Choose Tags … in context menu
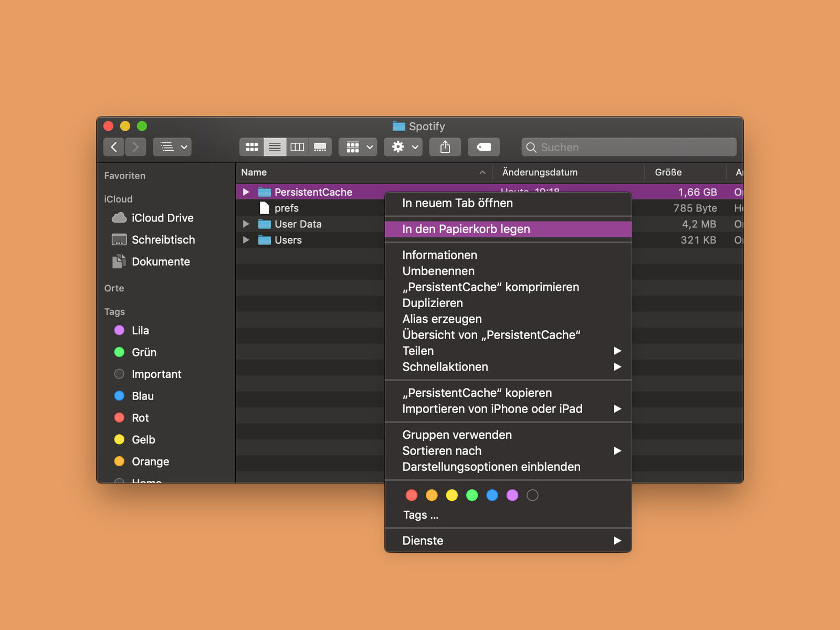Viewport: 840px width, 630px height. pyautogui.click(x=421, y=515)
